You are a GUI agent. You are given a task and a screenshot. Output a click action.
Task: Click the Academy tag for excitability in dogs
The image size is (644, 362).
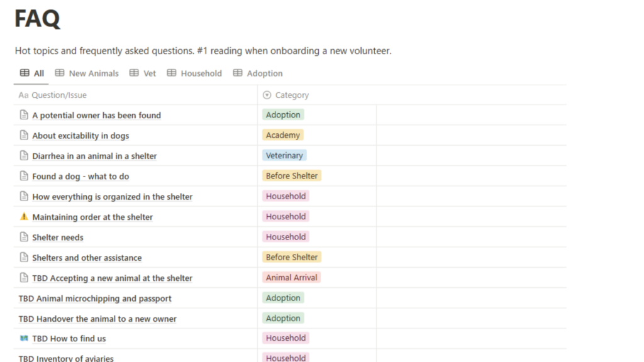tap(282, 135)
